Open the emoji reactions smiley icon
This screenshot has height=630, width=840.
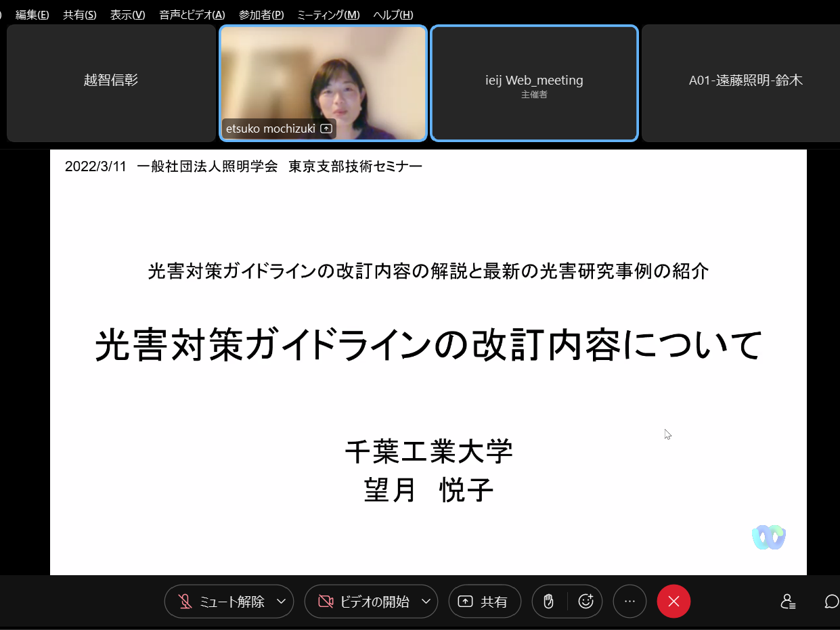point(586,602)
